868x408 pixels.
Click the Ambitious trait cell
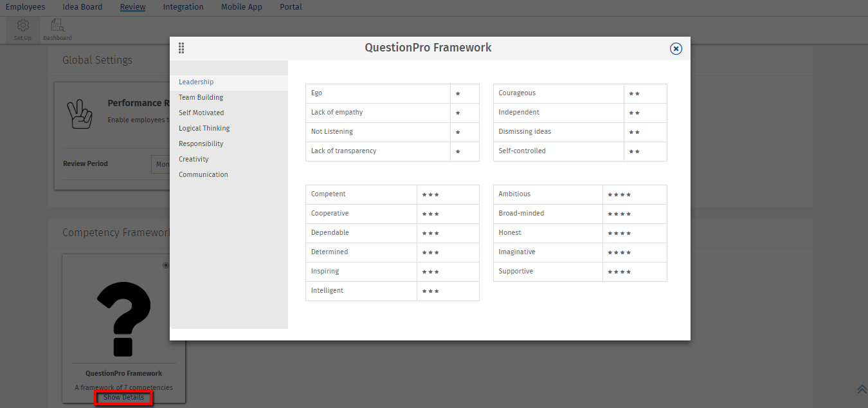click(548, 195)
